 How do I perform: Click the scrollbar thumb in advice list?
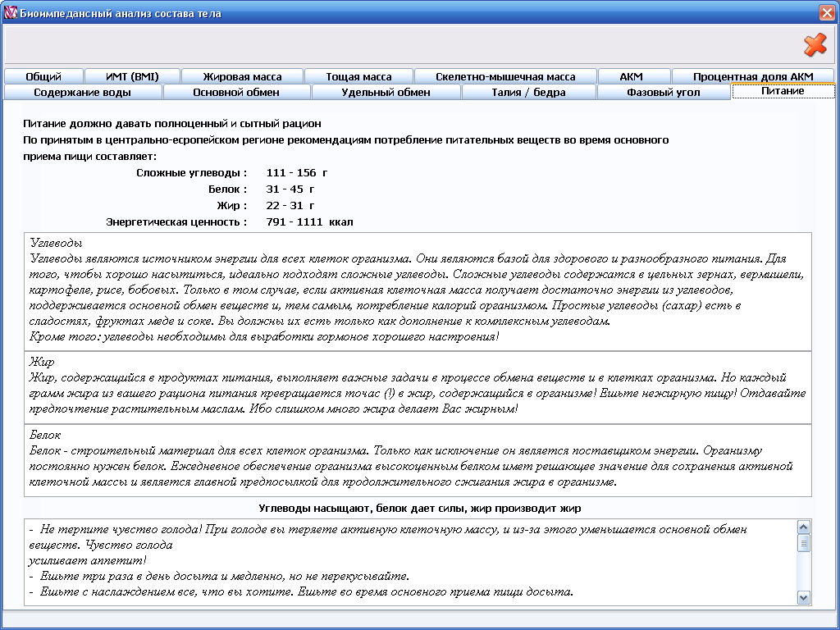click(x=803, y=543)
